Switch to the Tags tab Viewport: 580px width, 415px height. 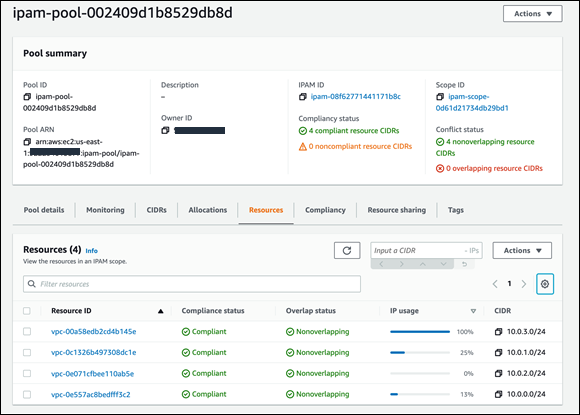pos(456,210)
